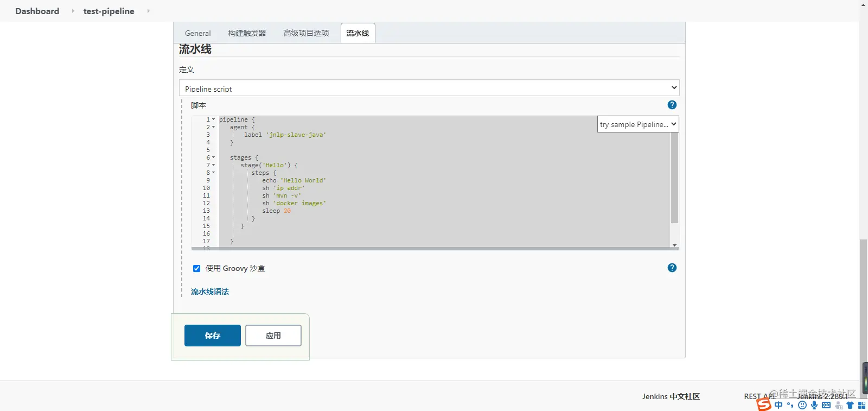Viewport: 868px width, 411px height.
Task: Click the Sogou input method logo
Action: point(764,404)
